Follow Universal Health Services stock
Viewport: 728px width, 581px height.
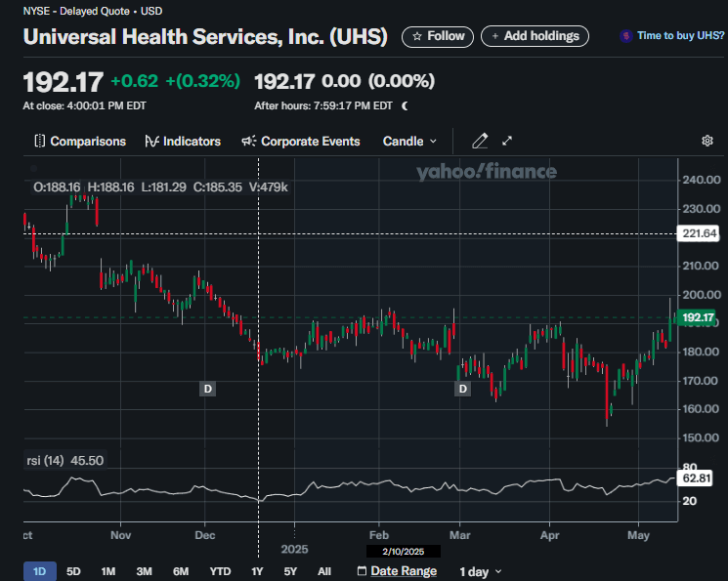(438, 36)
